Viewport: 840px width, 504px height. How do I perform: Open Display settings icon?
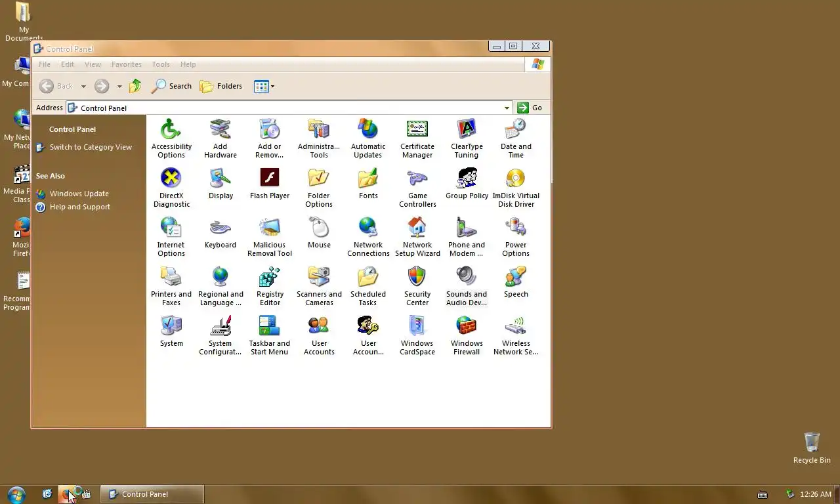(x=220, y=184)
